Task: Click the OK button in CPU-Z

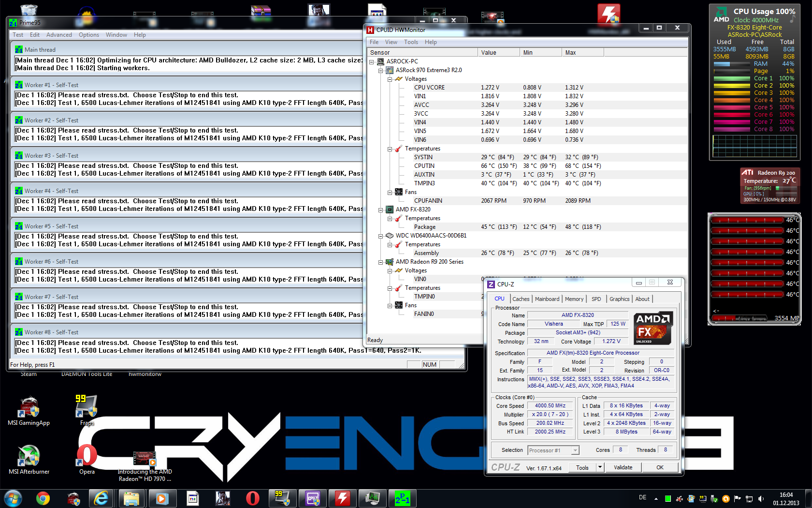Action: tap(660, 467)
